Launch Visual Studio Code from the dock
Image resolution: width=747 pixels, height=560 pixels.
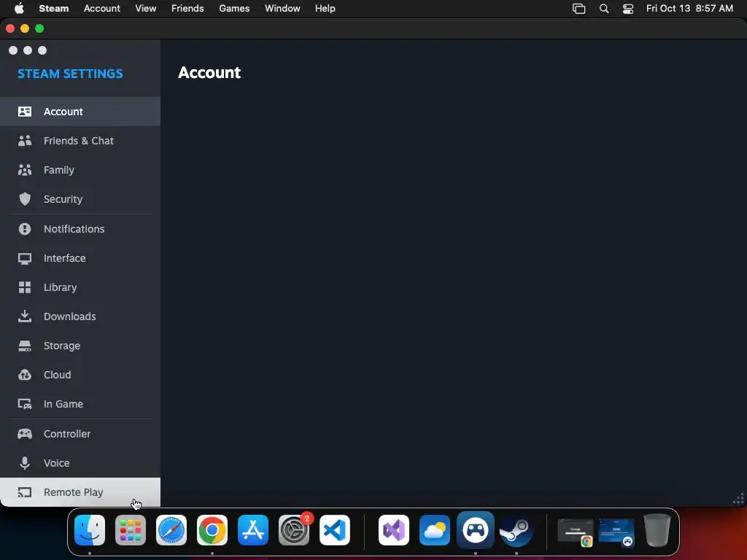pyautogui.click(x=334, y=530)
